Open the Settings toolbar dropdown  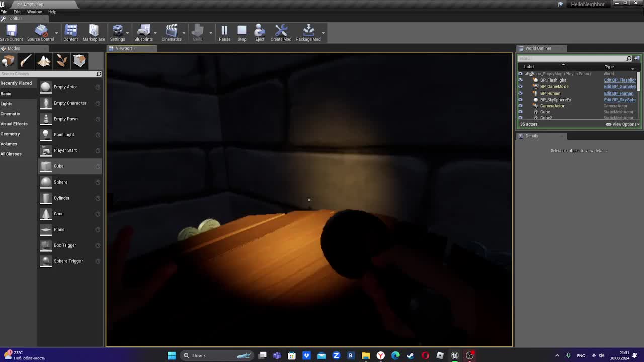click(118, 32)
